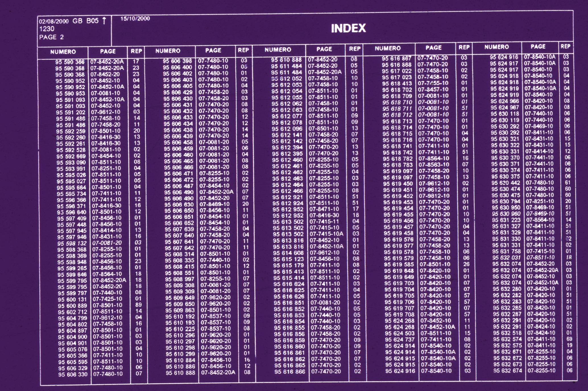The image size is (588, 391).
Task: Click the PAGE 2 label in the header box
Action: coord(51,37)
